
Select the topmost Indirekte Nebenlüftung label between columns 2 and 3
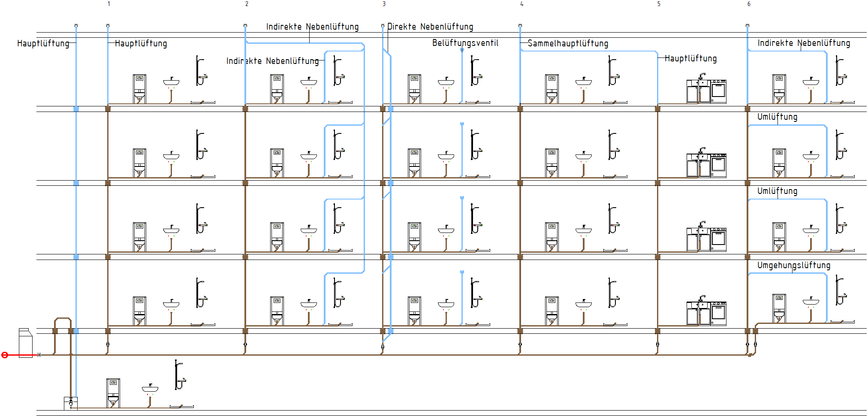[x=312, y=27]
